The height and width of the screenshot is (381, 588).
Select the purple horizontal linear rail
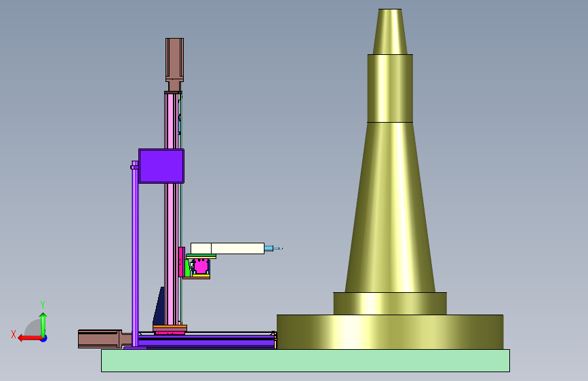click(206, 342)
